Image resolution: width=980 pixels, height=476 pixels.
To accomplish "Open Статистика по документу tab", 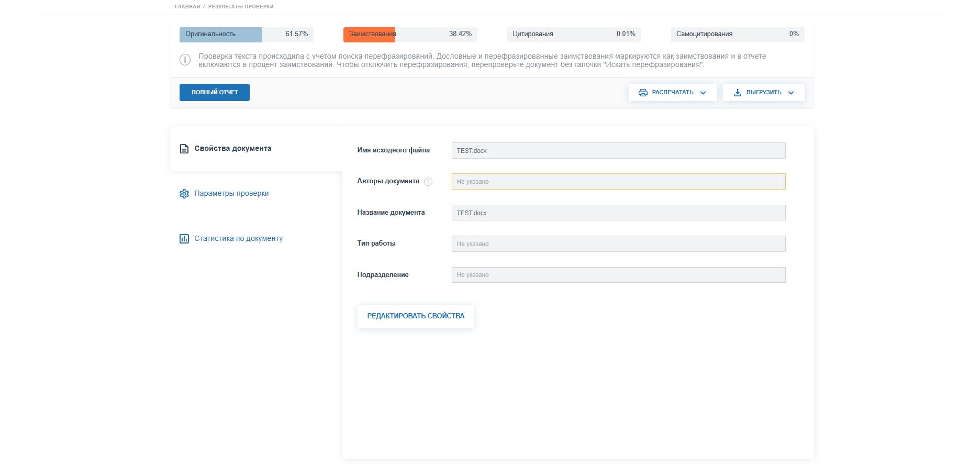I will pyautogui.click(x=238, y=239).
